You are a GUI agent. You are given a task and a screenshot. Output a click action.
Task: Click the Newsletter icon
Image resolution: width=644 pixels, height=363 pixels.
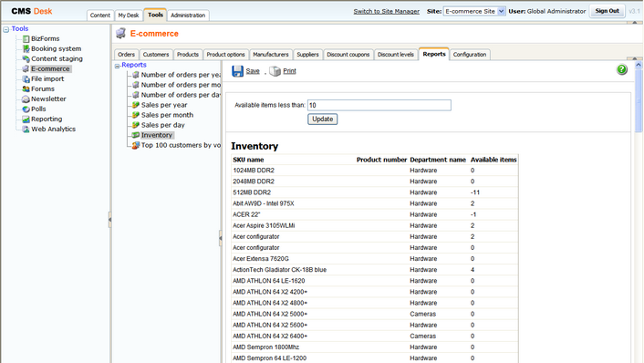(x=26, y=99)
